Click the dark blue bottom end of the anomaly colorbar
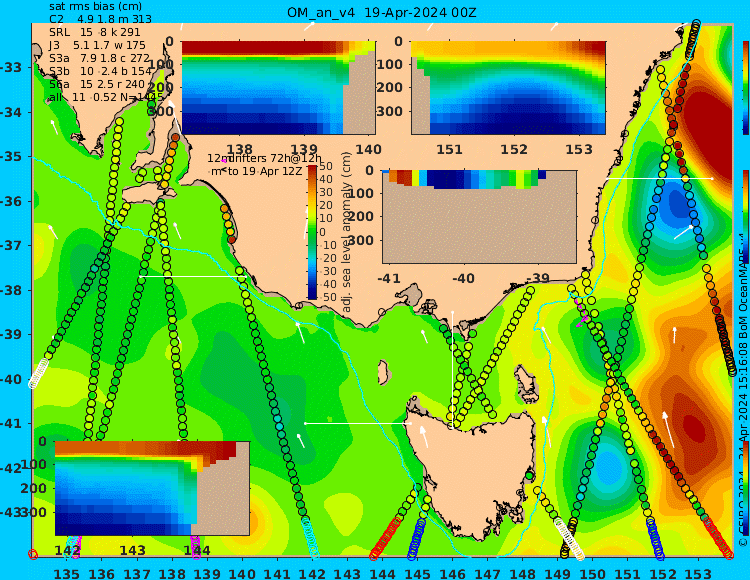 (312, 296)
